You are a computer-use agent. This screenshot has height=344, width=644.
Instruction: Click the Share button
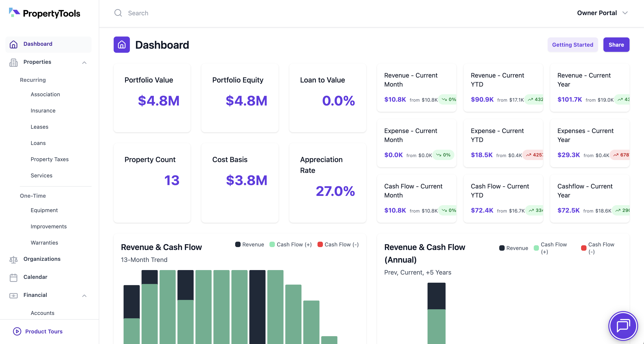tap(616, 44)
